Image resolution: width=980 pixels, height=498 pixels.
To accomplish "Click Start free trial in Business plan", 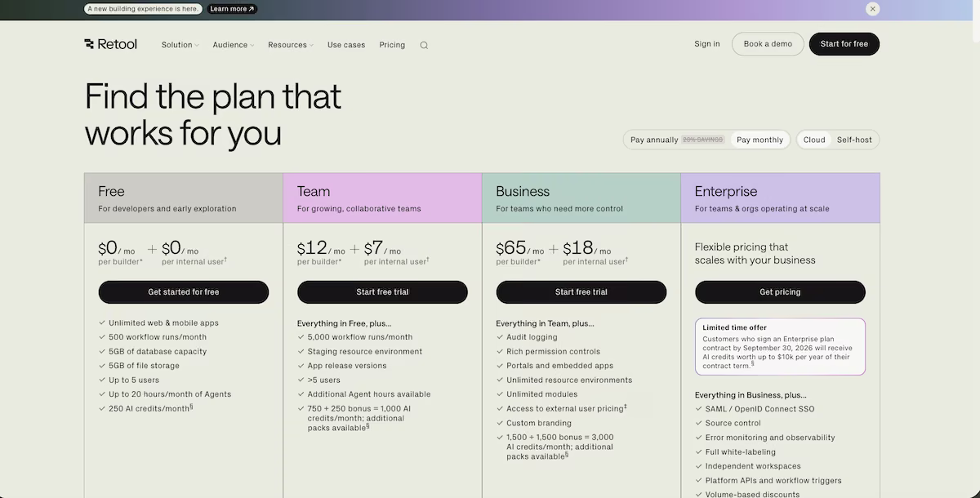I will click(581, 292).
